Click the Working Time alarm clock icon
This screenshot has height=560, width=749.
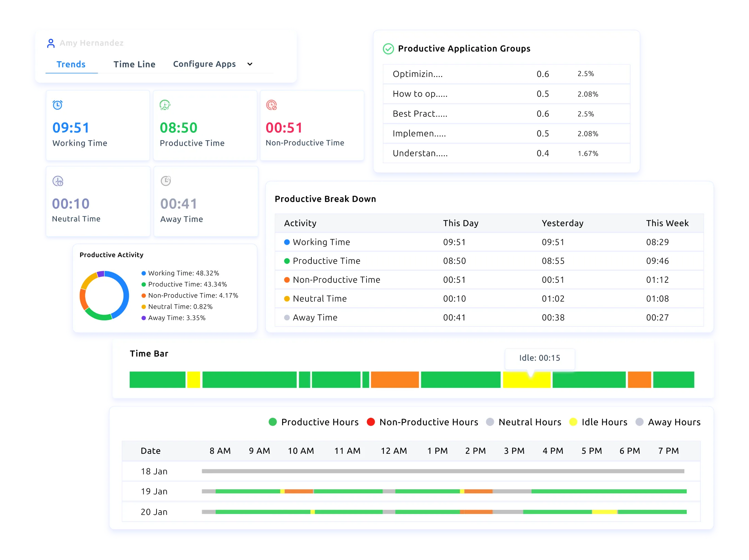tap(58, 105)
